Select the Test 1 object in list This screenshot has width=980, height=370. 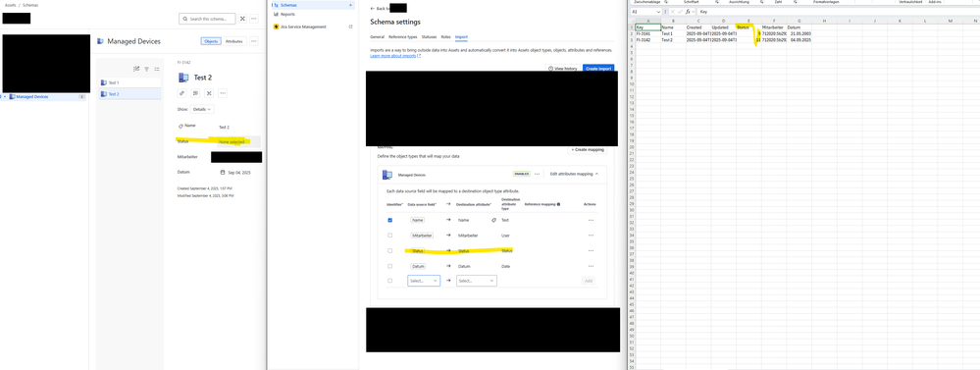click(x=129, y=82)
